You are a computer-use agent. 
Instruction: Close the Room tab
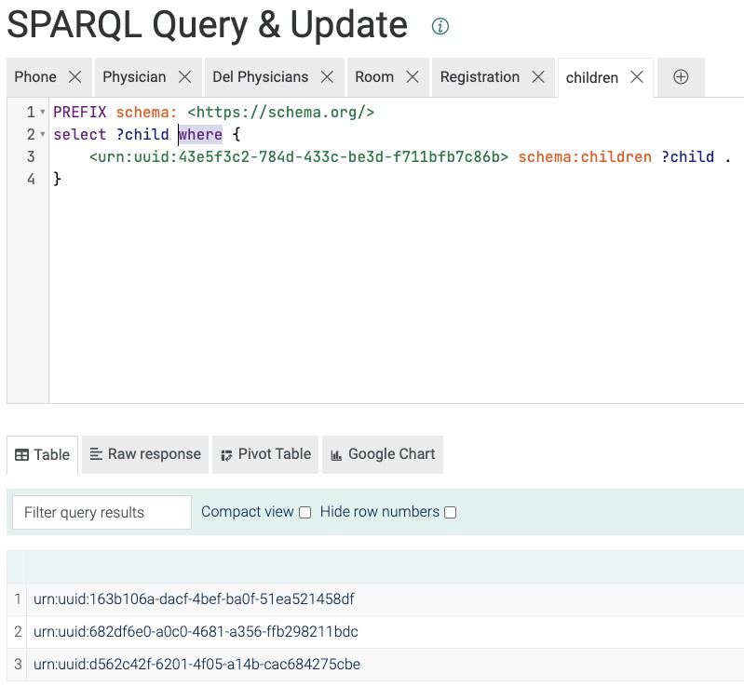click(413, 77)
